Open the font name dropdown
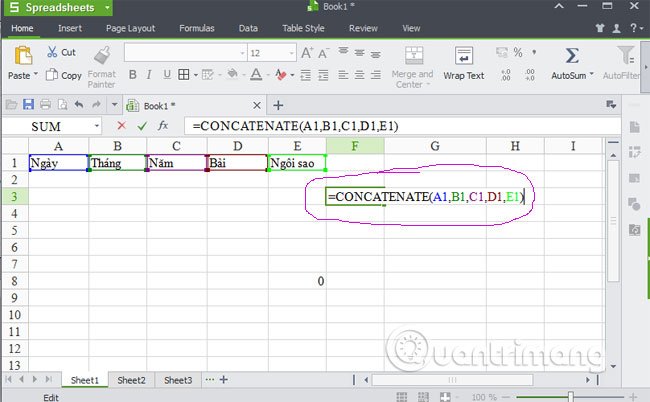The width and height of the screenshot is (650, 402). (243, 53)
